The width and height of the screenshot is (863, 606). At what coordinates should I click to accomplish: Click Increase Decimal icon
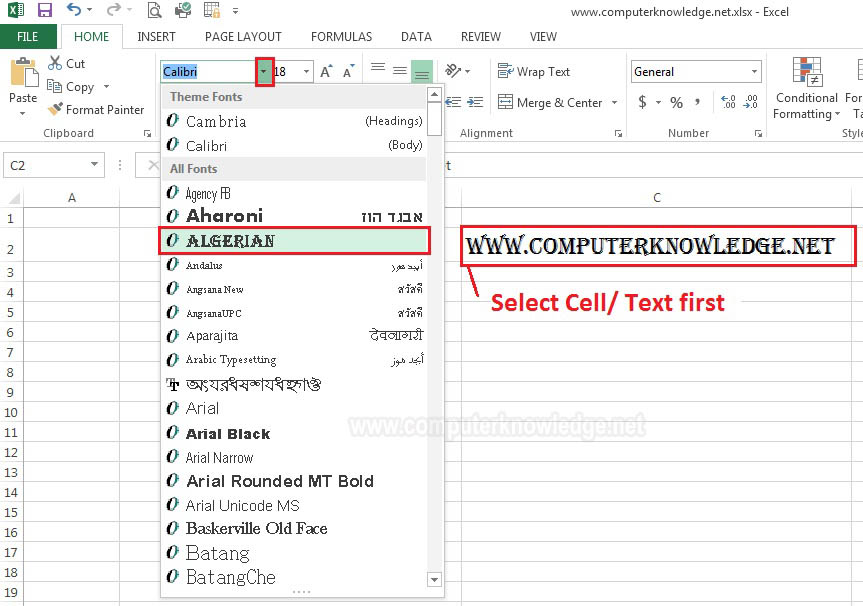coord(728,102)
